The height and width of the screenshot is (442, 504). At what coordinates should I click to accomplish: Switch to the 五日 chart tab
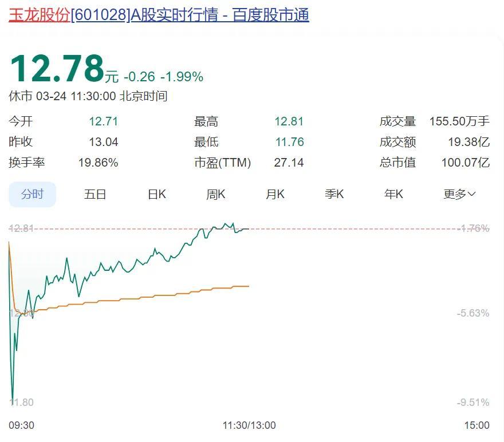(x=95, y=194)
